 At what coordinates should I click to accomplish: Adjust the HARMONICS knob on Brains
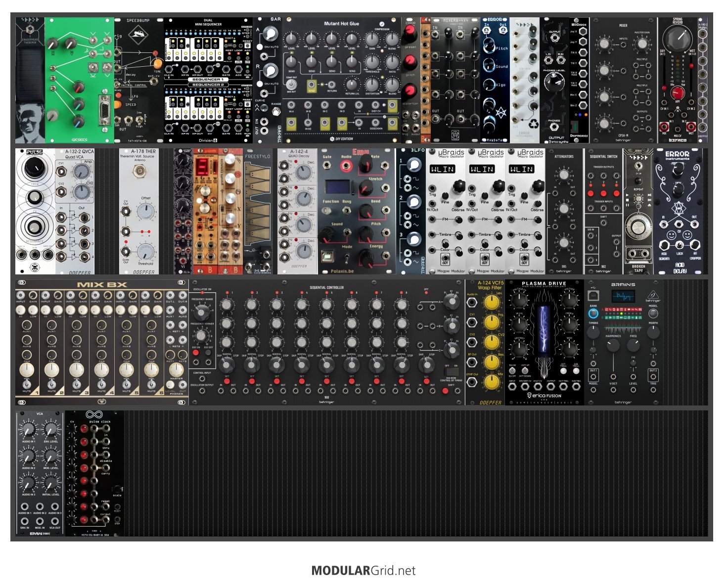click(x=613, y=345)
